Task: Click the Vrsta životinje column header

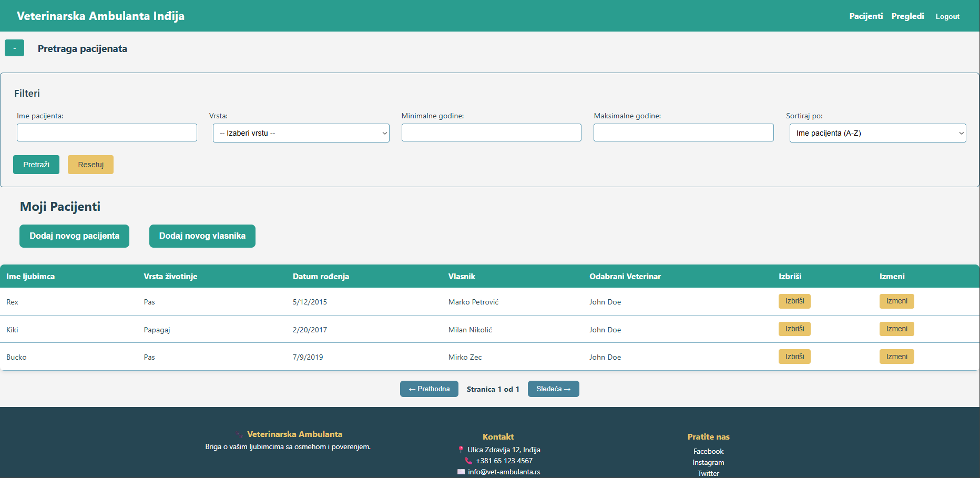Action: [170, 277]
